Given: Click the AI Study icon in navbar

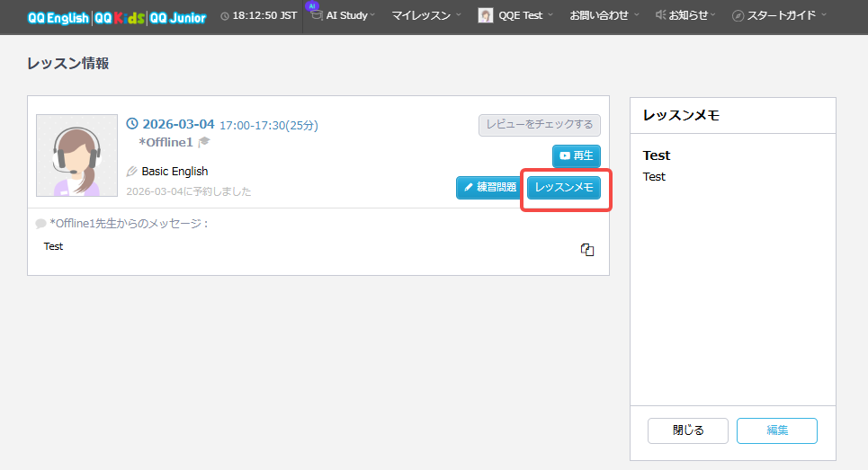Looking at the screenshot, I should click(x=316, y=14).
